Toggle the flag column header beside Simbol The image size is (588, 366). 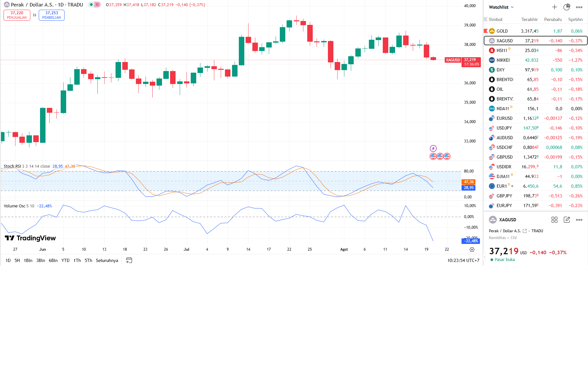pyautogui.click(x=485, y=19)
